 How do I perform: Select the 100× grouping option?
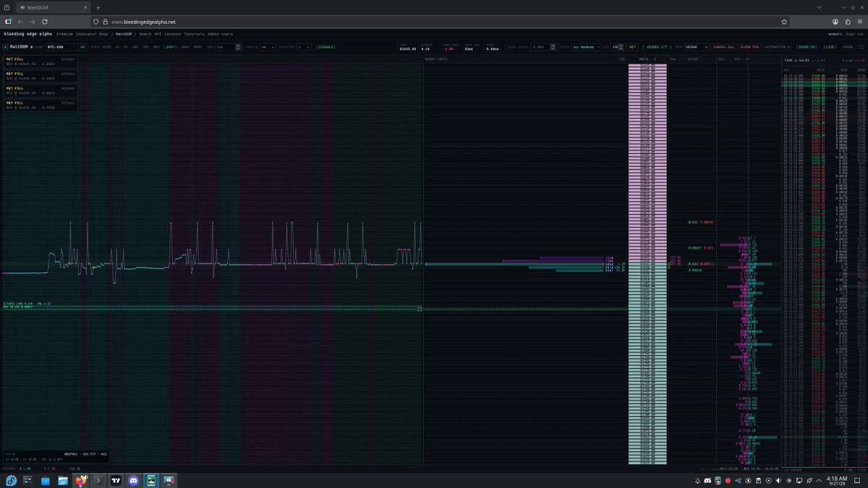[171, 47]
